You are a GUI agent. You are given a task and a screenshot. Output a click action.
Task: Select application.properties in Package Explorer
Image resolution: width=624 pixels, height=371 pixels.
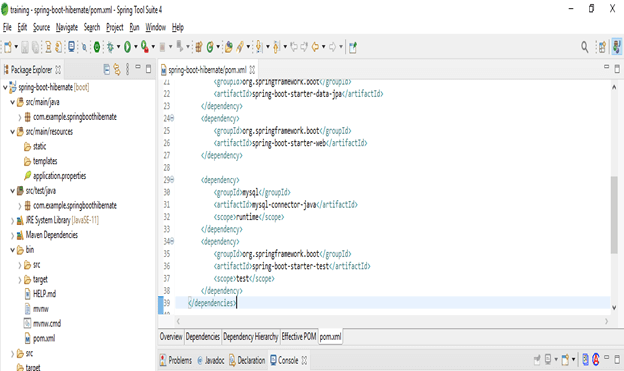[x=59, y=176]
